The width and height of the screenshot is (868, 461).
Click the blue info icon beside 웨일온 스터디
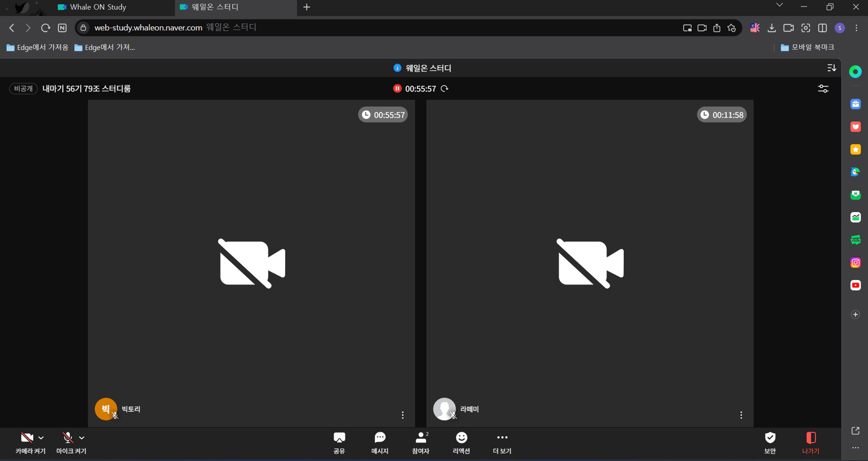point(397,68)
